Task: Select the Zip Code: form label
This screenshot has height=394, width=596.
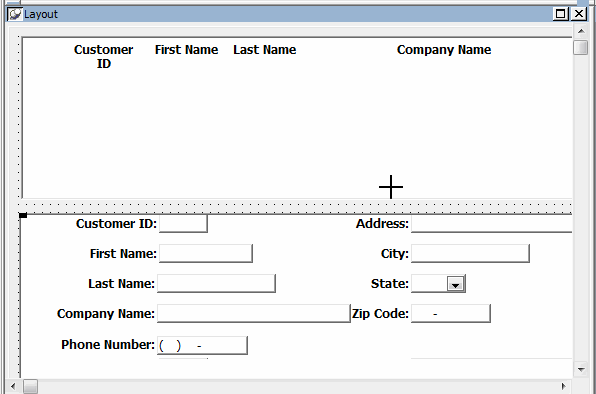Action: click(x=380, y=314)
